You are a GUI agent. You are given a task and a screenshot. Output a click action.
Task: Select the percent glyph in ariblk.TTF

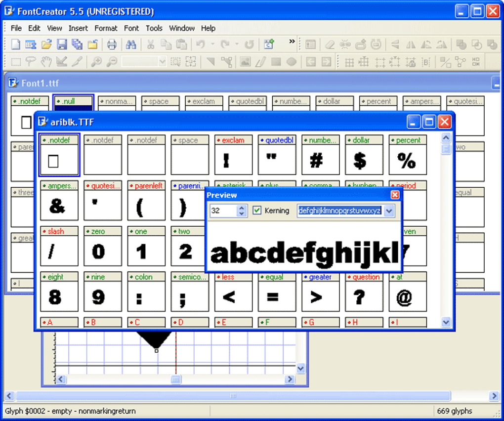(x=408, y=155)
